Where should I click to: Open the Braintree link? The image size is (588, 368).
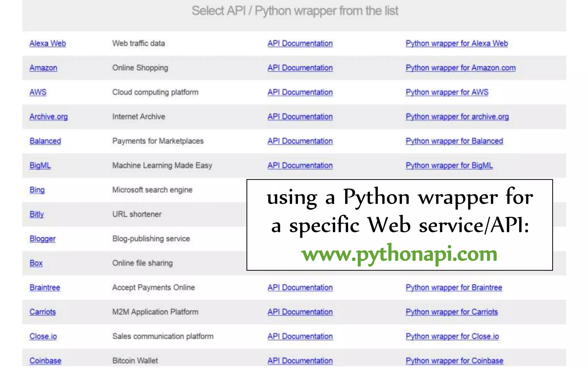45,287
